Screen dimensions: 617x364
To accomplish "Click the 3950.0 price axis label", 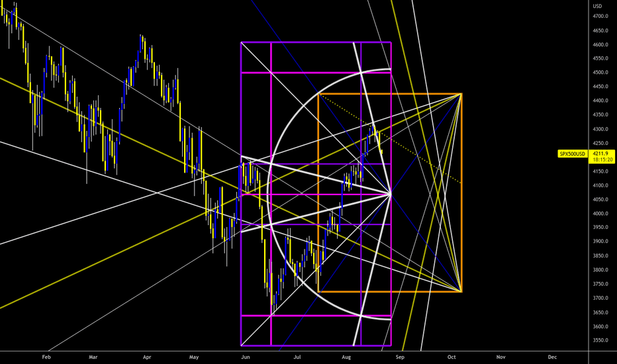I will [x=600, y=228].
